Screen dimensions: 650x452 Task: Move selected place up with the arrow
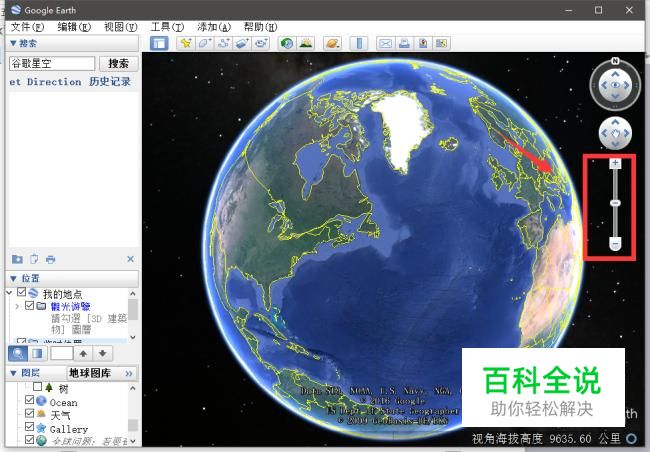[83, 353]
